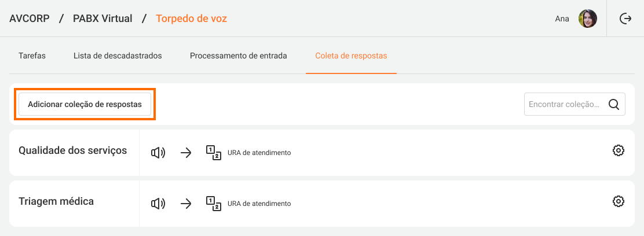Focus the Encontrar coleção search field
The width and height of the screenshot is (644, 236).
click(564, 105)
